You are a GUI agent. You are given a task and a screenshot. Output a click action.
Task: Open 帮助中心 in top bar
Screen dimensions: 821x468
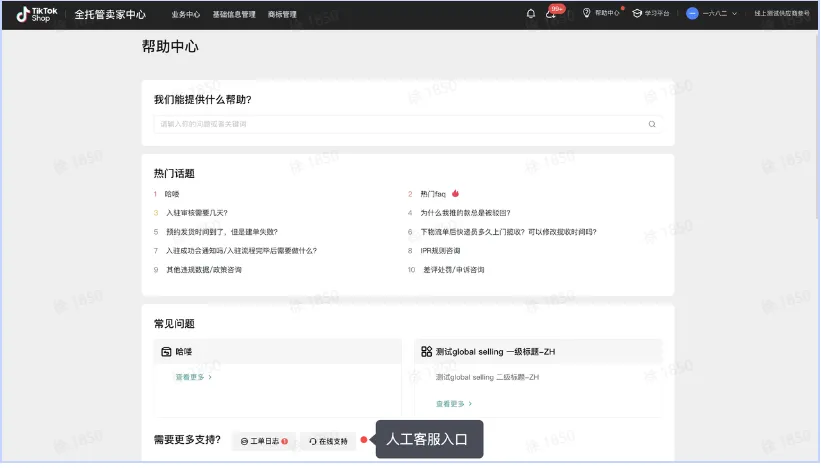606,13
